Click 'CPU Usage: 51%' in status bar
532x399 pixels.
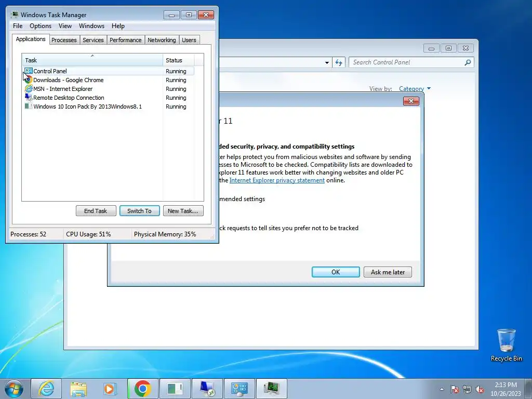[x=88, y=234]
